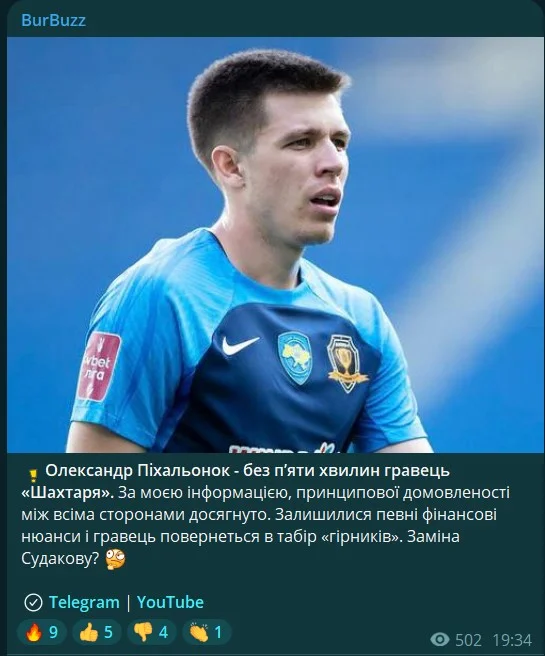Toggle the thumbs up reaction with 5 votes
The width and height of the screenshot is (545, 656).
tap(97, 632)
